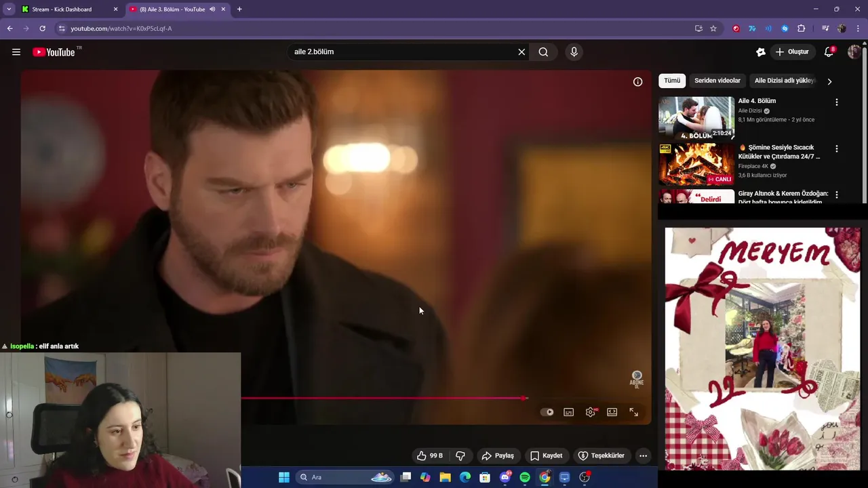The width and height of the screenshot is (868, 488).
Task: Switch the player to theater mode
Action: (612, 412)
